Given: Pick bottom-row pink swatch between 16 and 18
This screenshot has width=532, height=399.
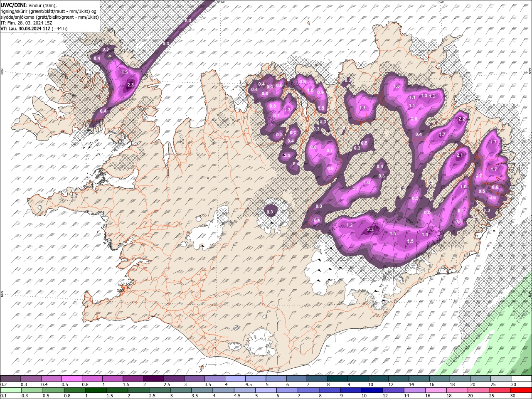Looking at the screenshot, I should click(x=436, y=390).
